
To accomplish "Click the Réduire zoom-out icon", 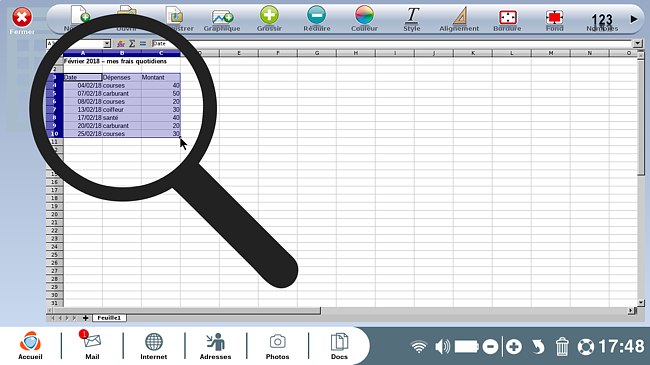I will click(x=317, y=15).
